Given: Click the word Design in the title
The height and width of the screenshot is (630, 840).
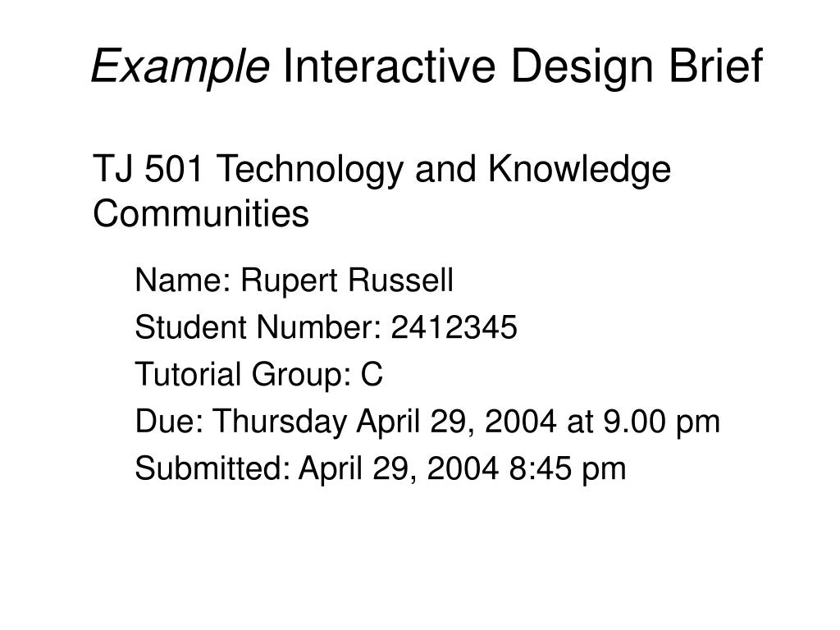Looking at the screenshot, I should point(582,67).
